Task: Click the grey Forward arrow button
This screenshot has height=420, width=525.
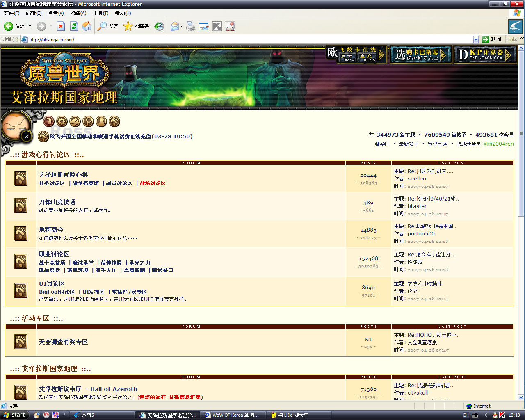Action: (x=41, y=26)
